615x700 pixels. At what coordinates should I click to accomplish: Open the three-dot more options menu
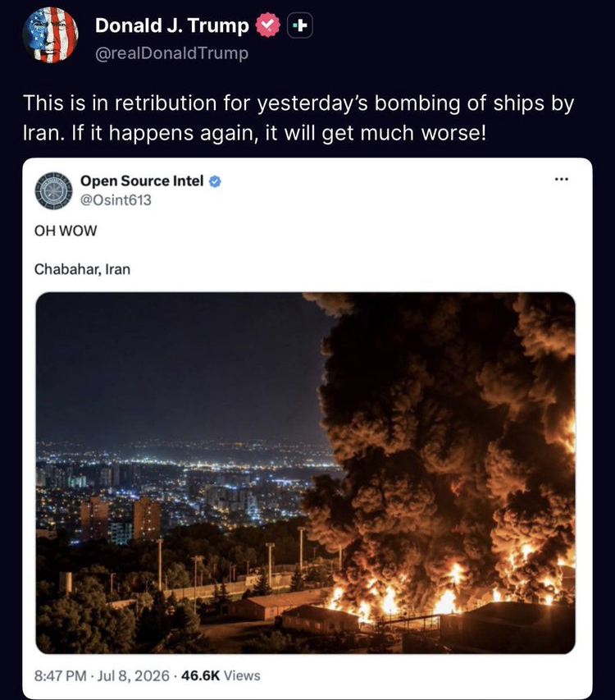[562, 180]
